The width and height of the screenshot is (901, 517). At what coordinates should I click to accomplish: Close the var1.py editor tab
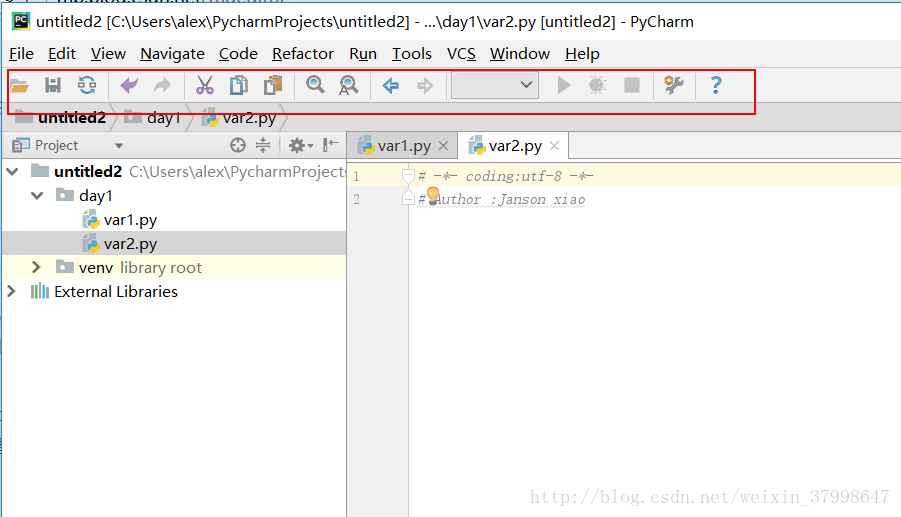tap(444, 146)
